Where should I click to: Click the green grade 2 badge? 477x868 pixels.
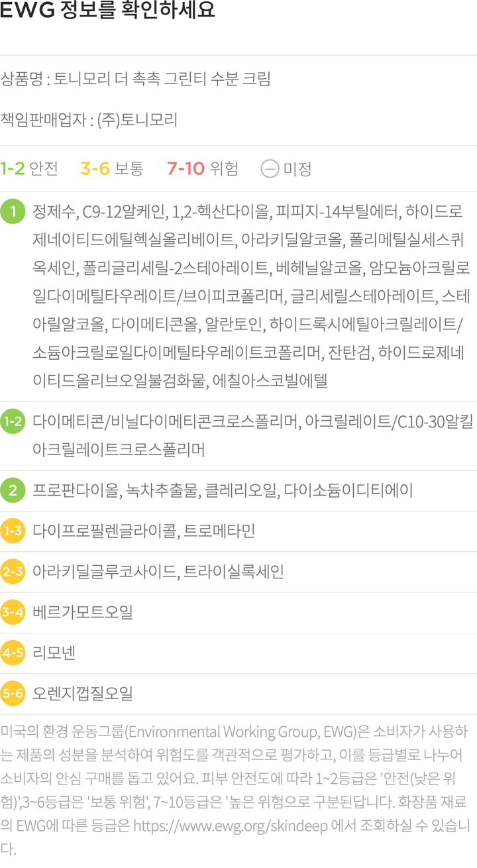point(13,491)
